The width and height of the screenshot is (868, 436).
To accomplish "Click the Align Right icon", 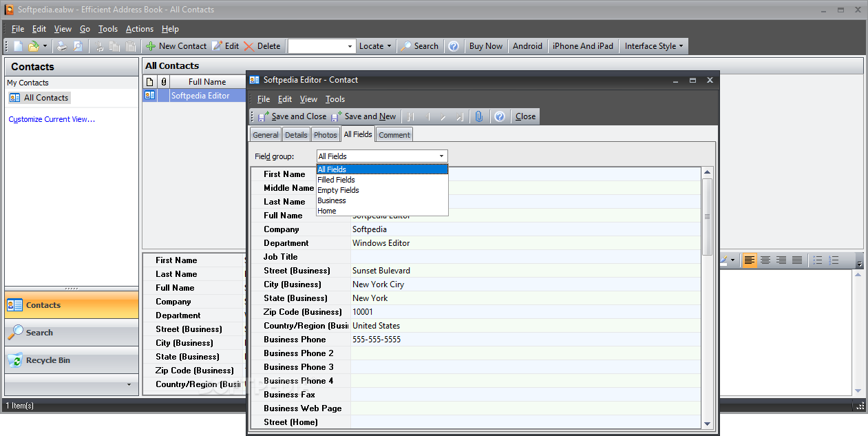I will (781, 260).
